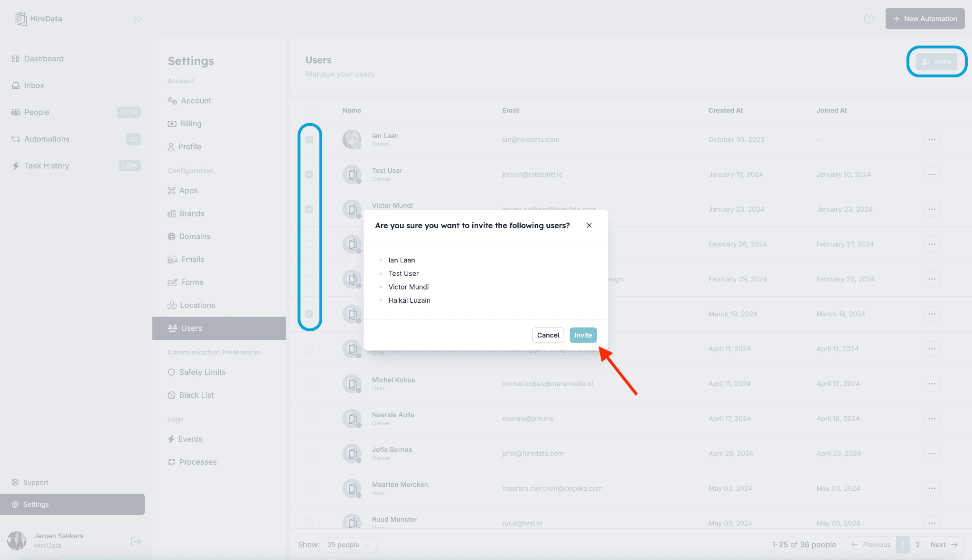Open Profile settings
The image size is (972, 560).
(189, 147)
